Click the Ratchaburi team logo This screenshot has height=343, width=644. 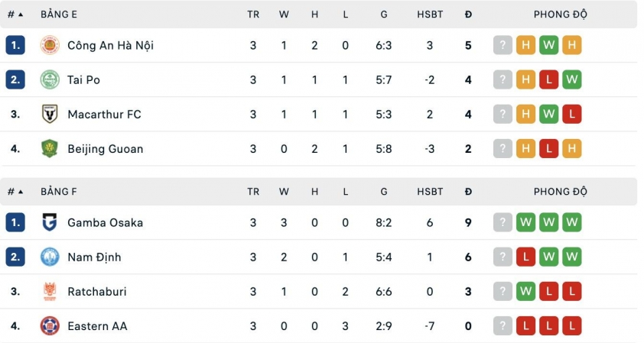coord(50,292)
